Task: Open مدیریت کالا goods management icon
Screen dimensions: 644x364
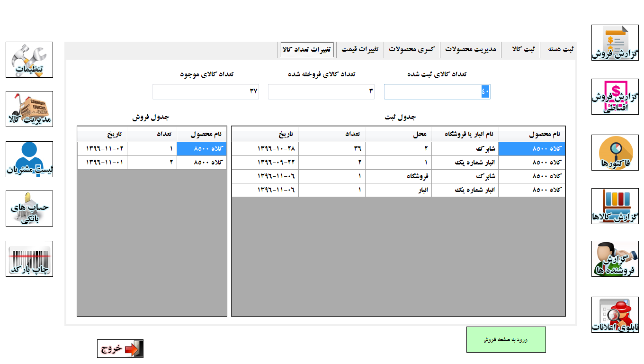Action: click(29, 109)
